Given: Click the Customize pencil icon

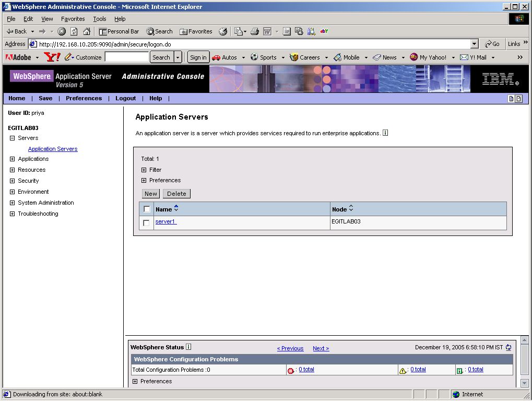Looking at the screenshot, I should point(68,57).
